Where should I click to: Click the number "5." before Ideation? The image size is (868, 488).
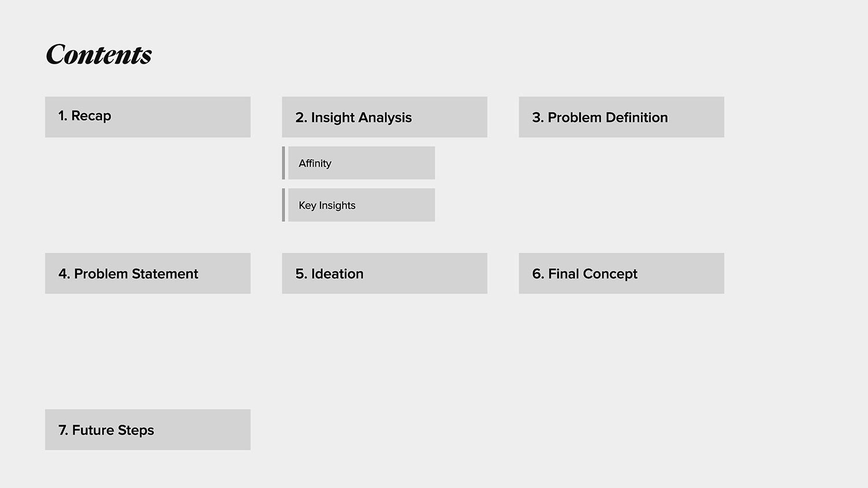click(x=301, y=274)
